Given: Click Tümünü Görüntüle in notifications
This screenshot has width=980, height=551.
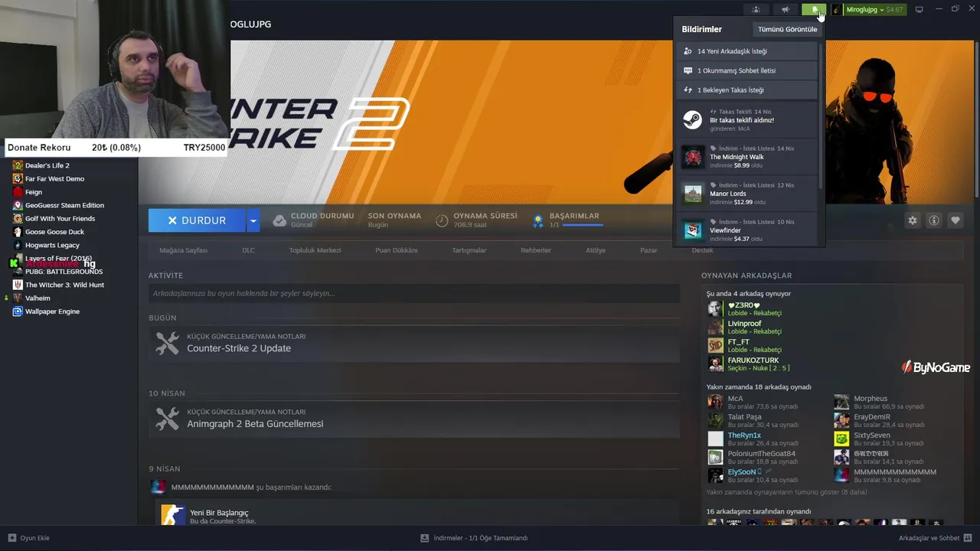Looking at the screenshot, I should pyautogui.click(x=787, y=29).
